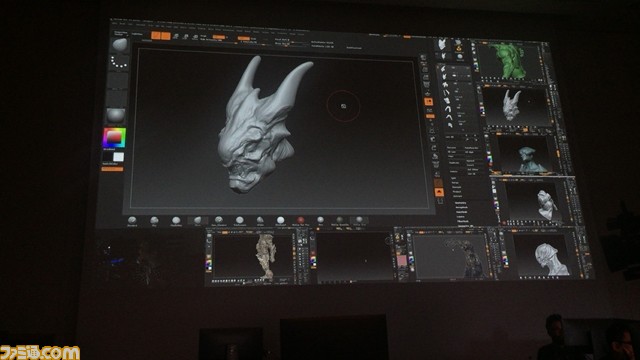
Task: Toggle the upper orange button on viewport right shelf
Action: point(428,101)
